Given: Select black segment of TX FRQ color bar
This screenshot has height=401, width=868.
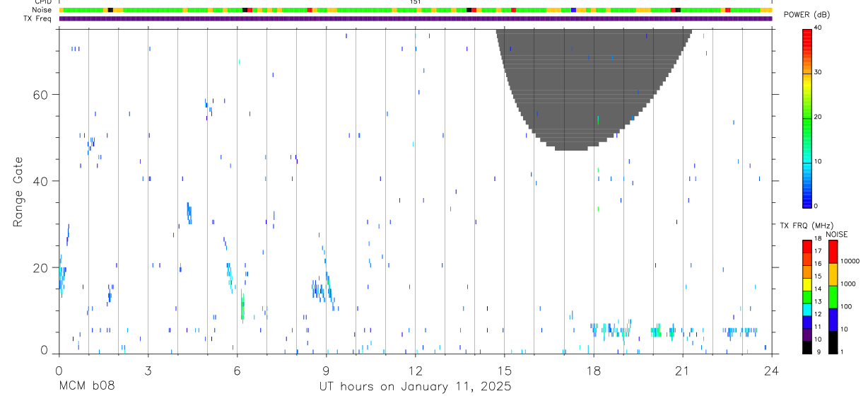Looking at the screenshot, I should coord(807,347).
